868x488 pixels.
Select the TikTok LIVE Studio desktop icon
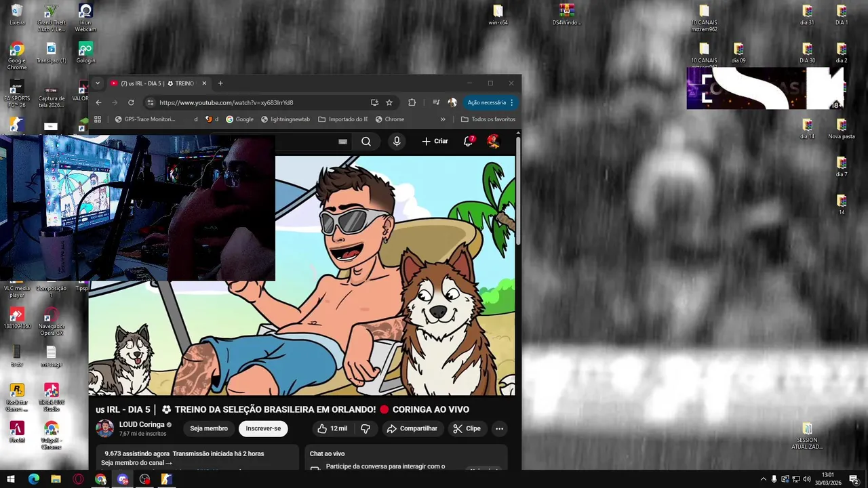[x=52, y=397]
